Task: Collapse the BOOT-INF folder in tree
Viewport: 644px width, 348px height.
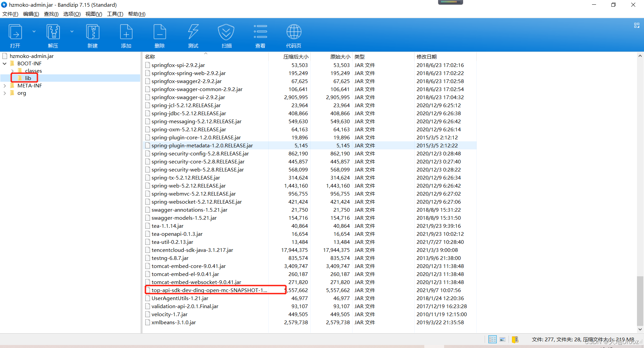Action: click(4, 63)
